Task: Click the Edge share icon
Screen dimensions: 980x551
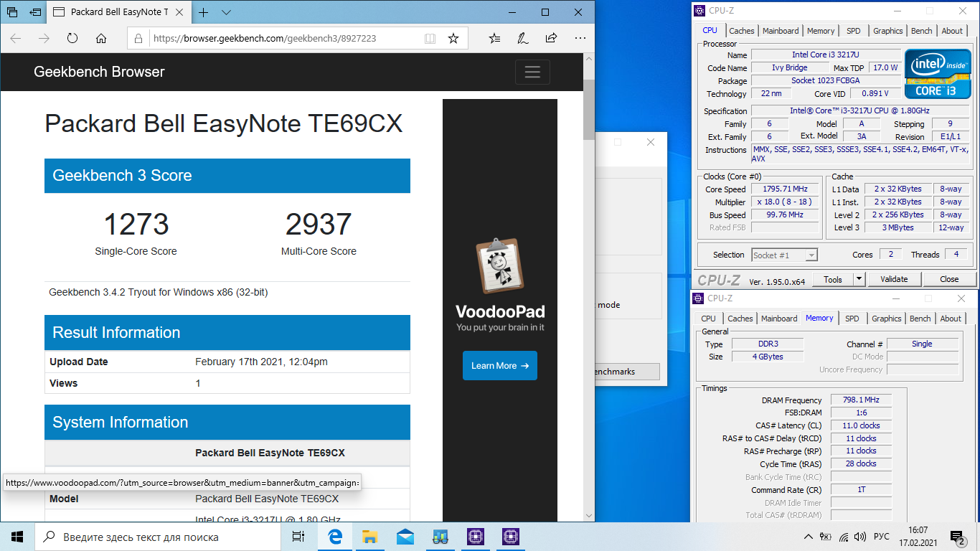Action: (x=551, y=38)
